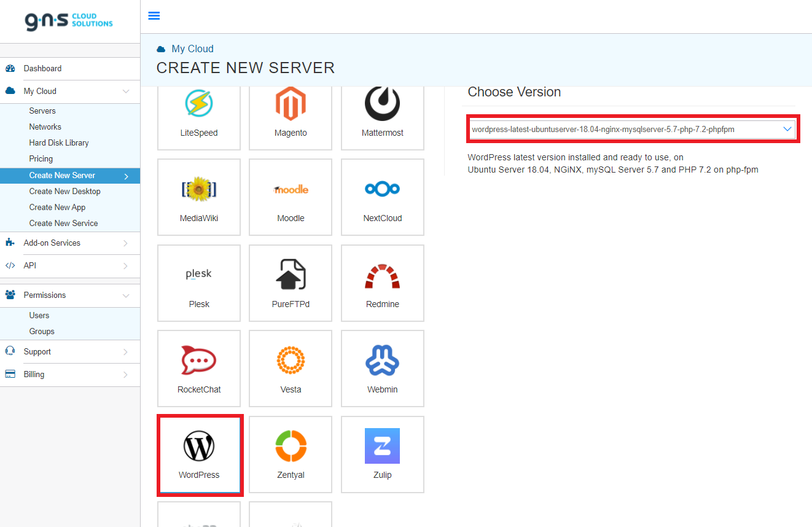
Task: Click the Add-on Services label
Action: click(52, 243)
